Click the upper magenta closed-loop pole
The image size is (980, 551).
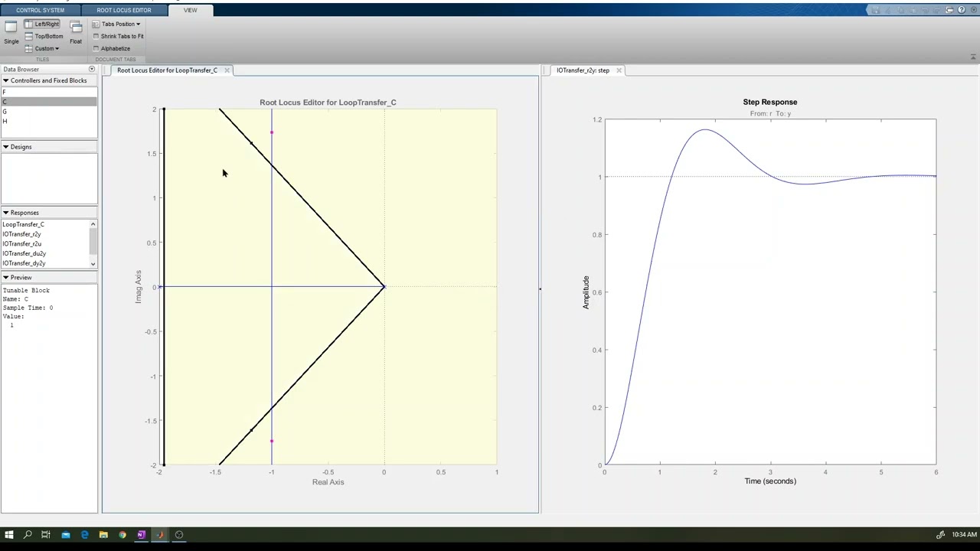pos(272,133)
